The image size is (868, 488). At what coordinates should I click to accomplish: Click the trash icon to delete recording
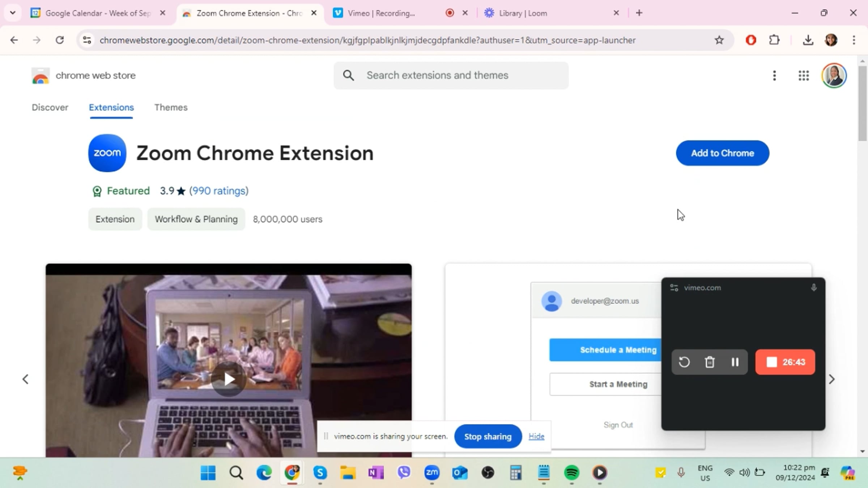[710, 362]
